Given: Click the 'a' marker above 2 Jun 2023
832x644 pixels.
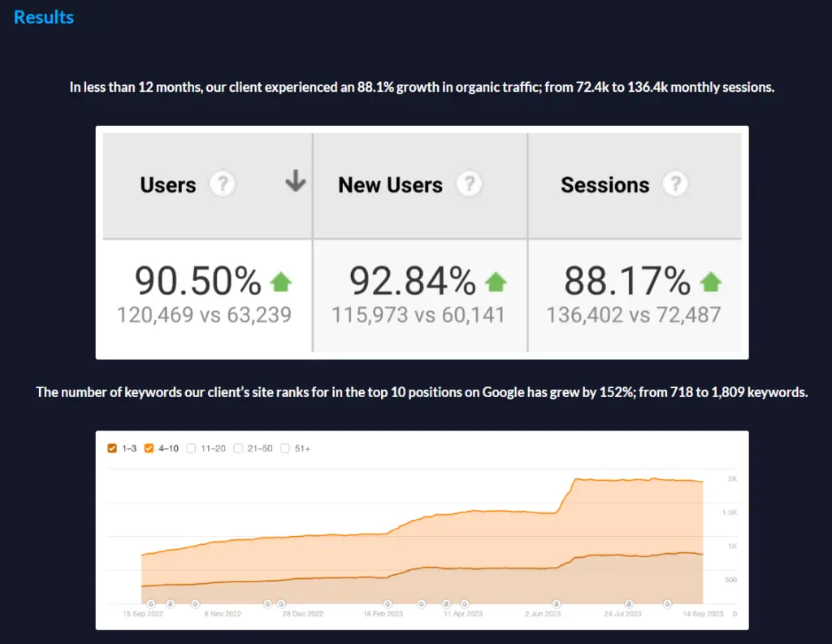Looking at the screenshot, I should click(x=557, y=603).
